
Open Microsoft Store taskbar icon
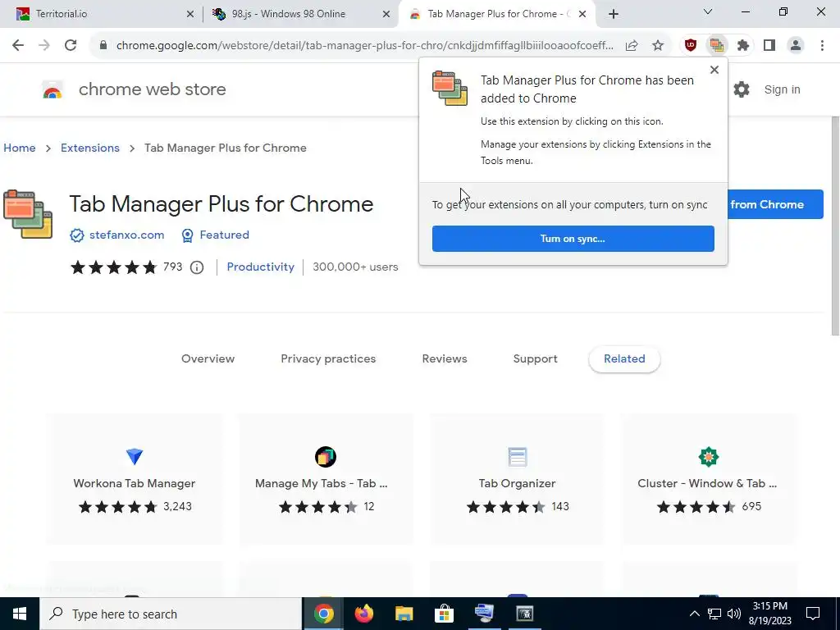tap(444, 614)
